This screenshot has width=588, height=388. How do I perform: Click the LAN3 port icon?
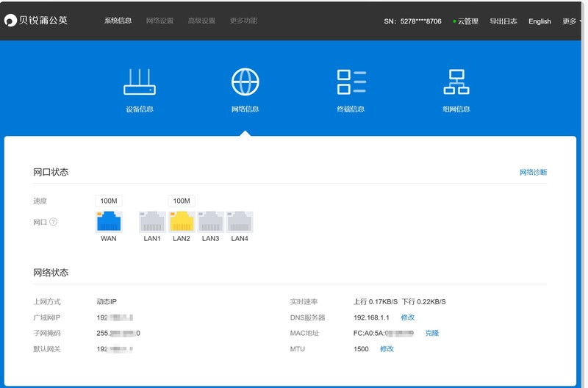pos(211,221)
